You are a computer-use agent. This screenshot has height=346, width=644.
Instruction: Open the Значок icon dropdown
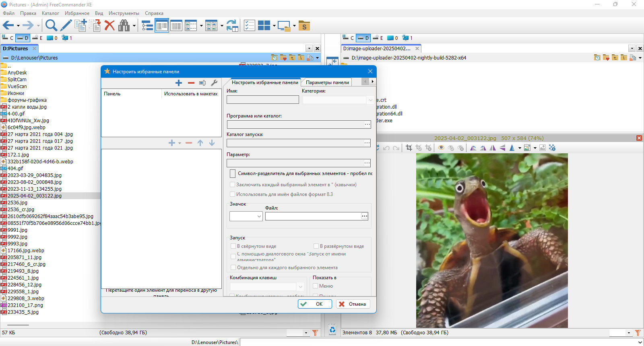tap(246, 216)
